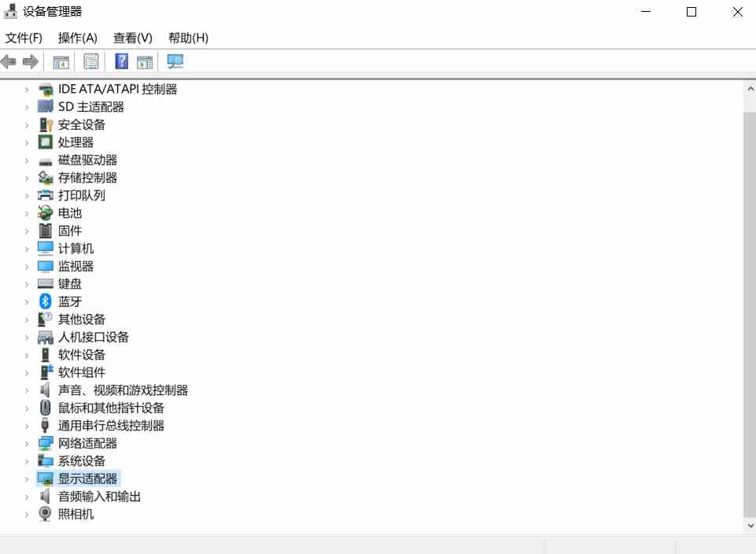Click the 人机接口设备 icon
The height and width of the screenshot is (554, 756).
[46, 337]
